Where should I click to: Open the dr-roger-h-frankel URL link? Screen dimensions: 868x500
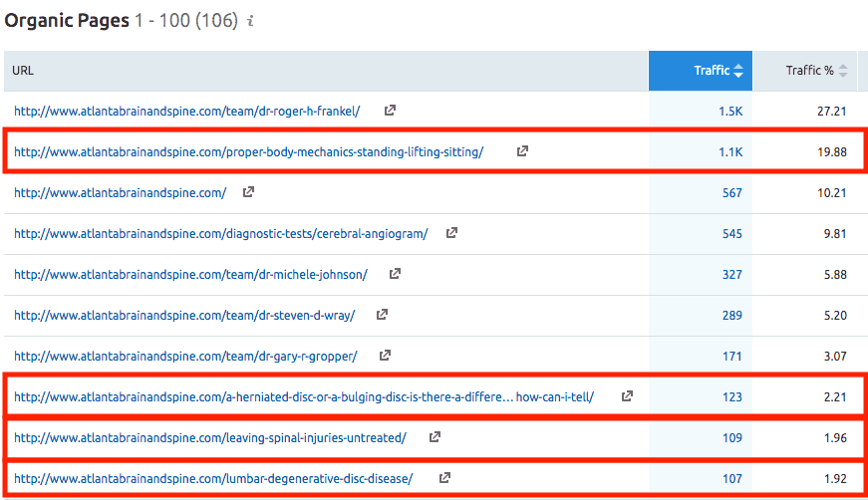pos(187,112)
